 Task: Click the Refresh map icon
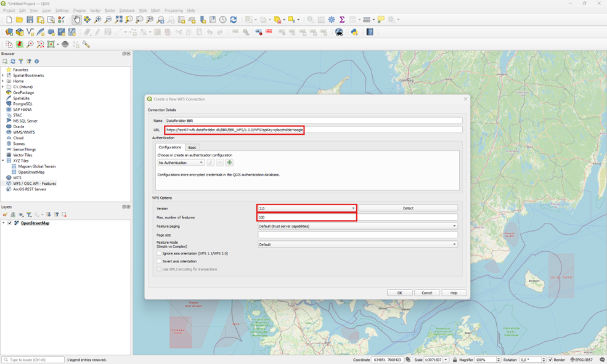click(233, 20)
